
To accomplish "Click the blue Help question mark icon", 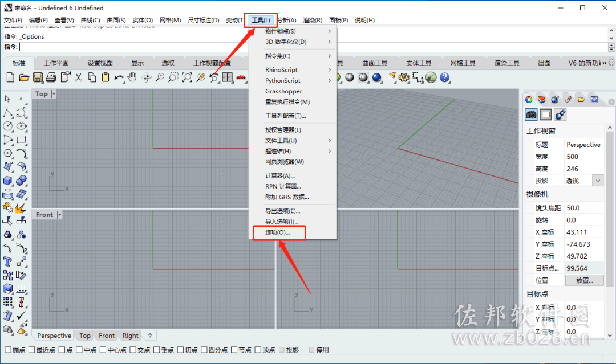I will [444, 77].
